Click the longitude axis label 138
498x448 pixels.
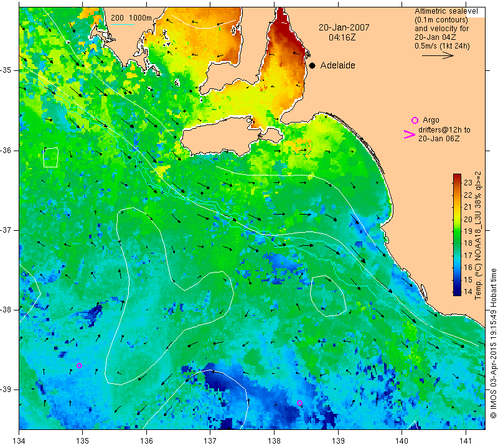coord(274,441)
